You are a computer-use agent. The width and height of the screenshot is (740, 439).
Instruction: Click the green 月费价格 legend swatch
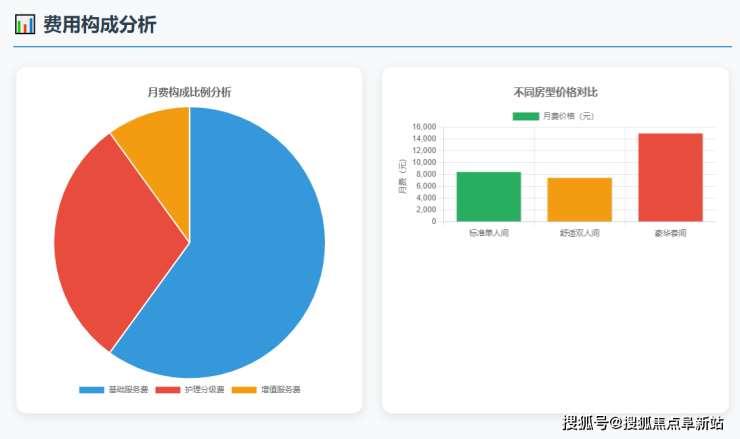pyautogui.click(x=525, y=116)
